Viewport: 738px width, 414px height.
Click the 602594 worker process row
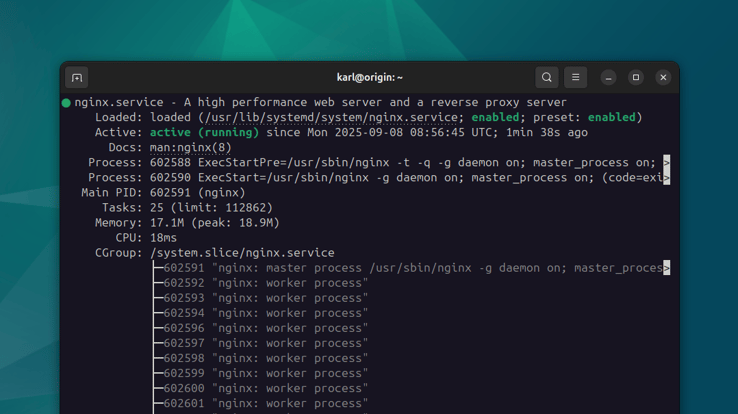[x=266, y=313]
